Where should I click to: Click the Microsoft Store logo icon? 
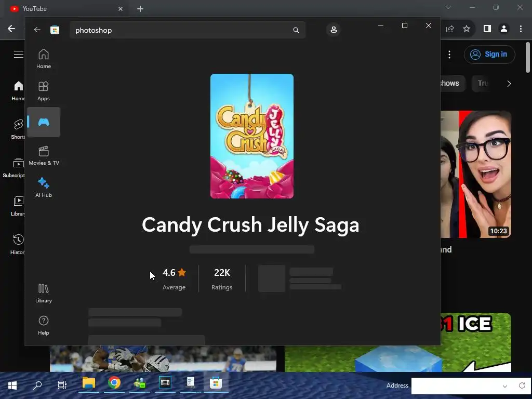(x=55, y=30)
